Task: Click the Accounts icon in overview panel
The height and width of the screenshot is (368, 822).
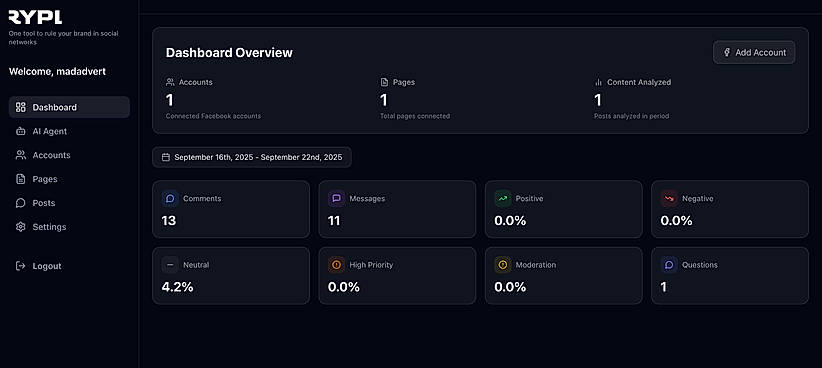Action: point(170,82)
